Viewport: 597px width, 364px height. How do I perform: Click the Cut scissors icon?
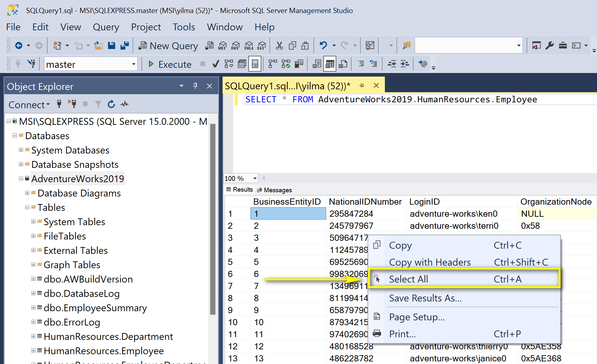[x=279, y=46]
